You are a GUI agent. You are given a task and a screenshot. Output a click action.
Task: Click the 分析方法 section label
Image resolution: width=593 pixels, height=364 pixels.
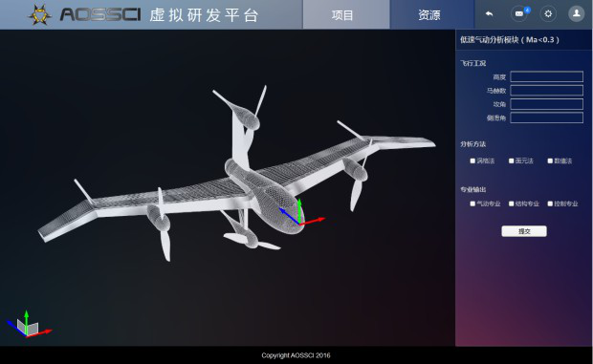click(x=473, y=144)
